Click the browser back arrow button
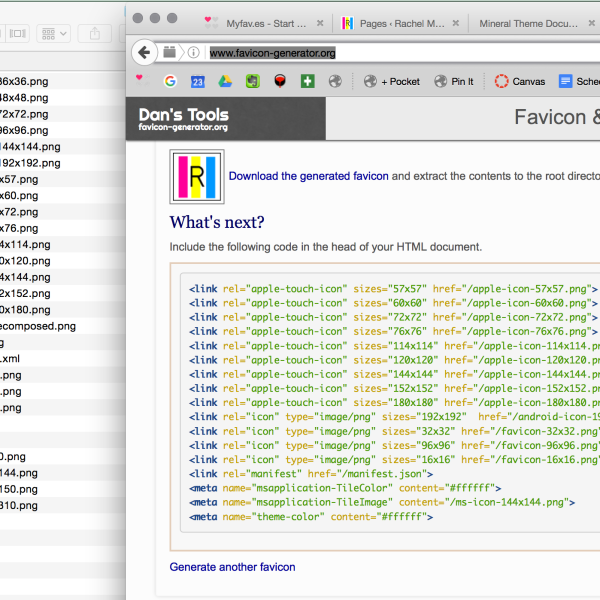 [x=145, y=52]
